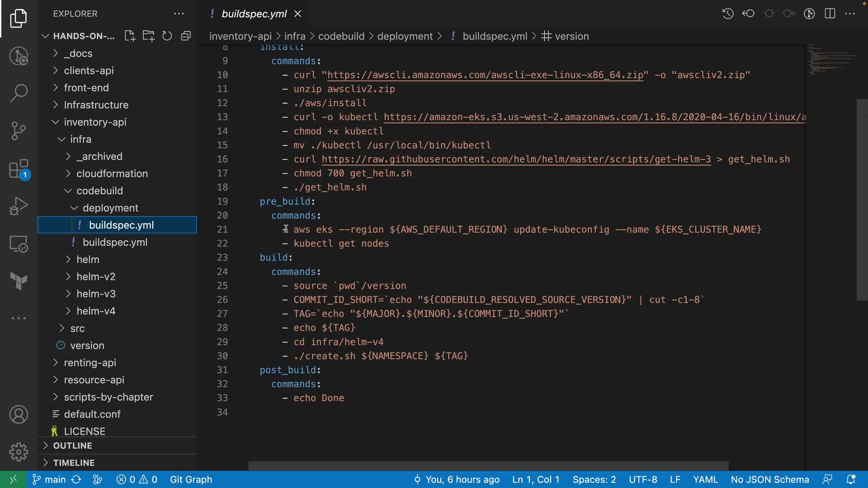Click Git Graph in status bar

point(191,479)
